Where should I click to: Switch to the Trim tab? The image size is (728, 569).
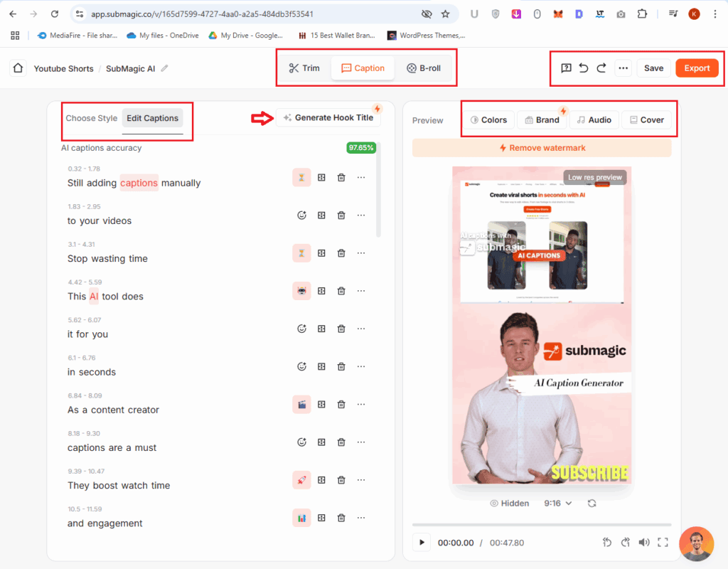(304, 68)
